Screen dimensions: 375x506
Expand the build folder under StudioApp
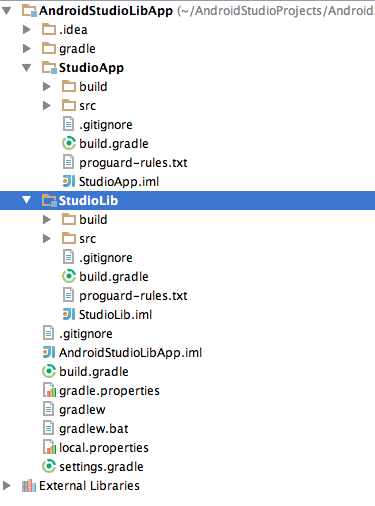click(x=47, y=87)
